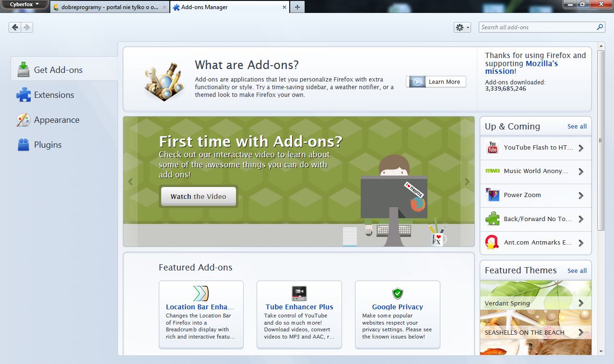The width and height of the screenshot is (614, 364).
Task: Switch to the dobreprogramy tab
Action: pos(109,7)
